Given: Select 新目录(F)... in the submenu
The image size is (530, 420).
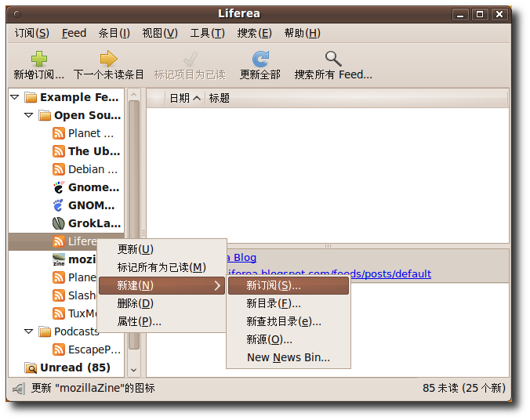Looking at the screenshot, I should (x=289, y=303).
